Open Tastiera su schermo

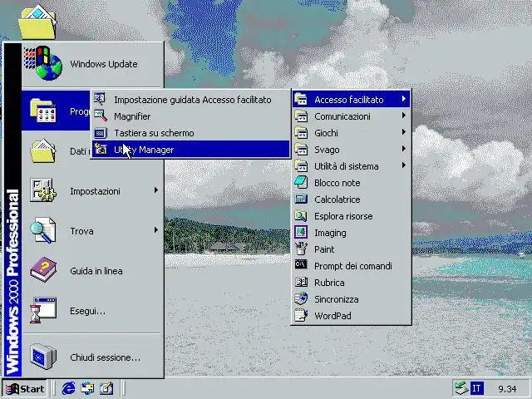[191, 133]
